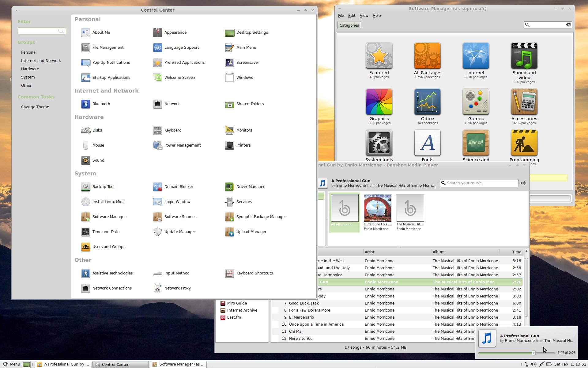Viewport: 588px width, 368px height.
Task: Click the Categories button
Action: point(349,25)
